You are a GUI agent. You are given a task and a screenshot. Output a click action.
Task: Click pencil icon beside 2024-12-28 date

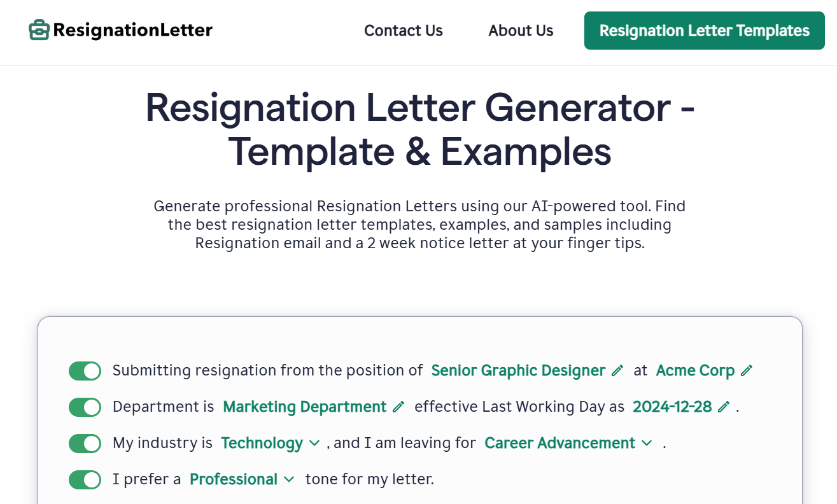coord(724,407)
